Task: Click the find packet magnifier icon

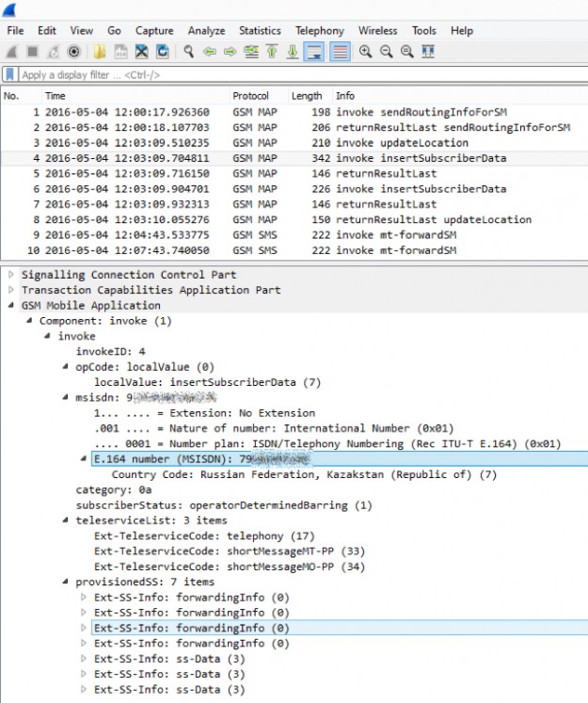Action: (189, 52)
